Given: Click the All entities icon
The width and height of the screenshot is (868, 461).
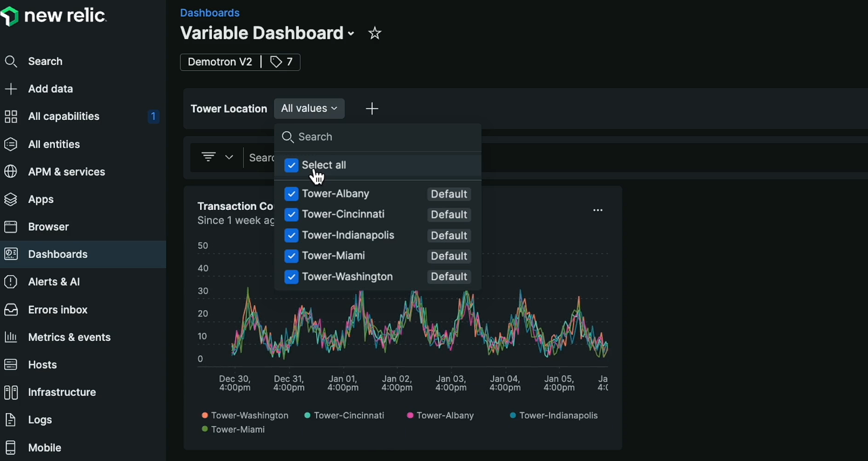Looking at the screenshot, I should pos(11,144).
